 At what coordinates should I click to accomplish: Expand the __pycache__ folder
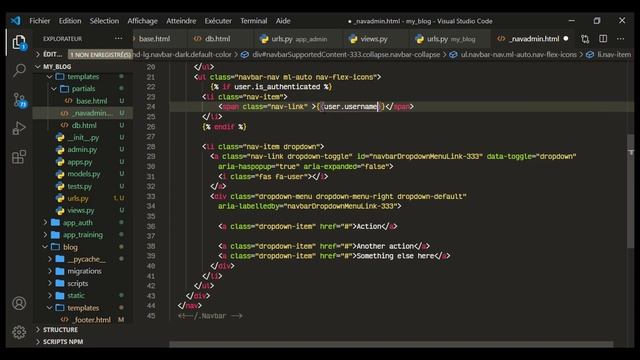click(50, 259)
